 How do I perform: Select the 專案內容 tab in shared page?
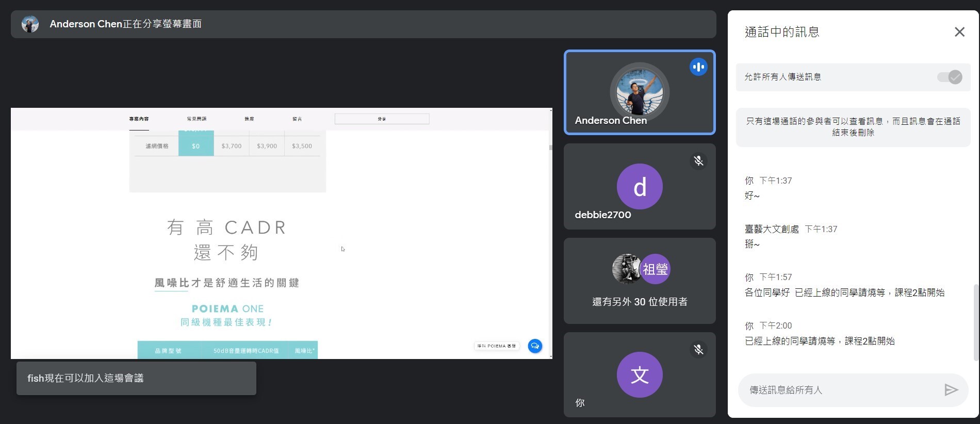click(x=139, y=119)
